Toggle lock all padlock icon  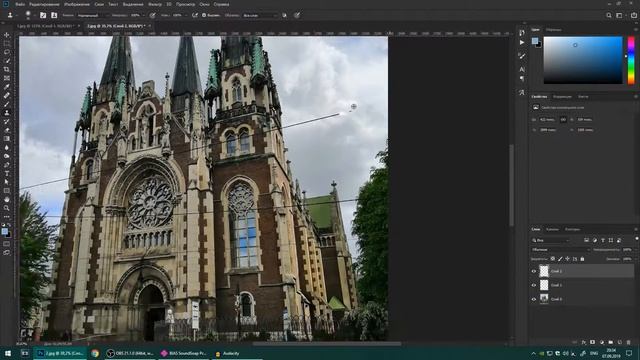click(x=582, y=259)
